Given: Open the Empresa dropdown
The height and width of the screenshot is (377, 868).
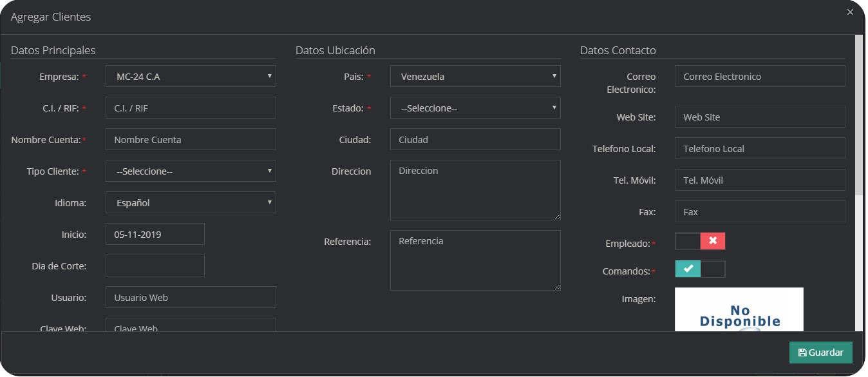Looking at the screenshot, I should coord(191,77).
